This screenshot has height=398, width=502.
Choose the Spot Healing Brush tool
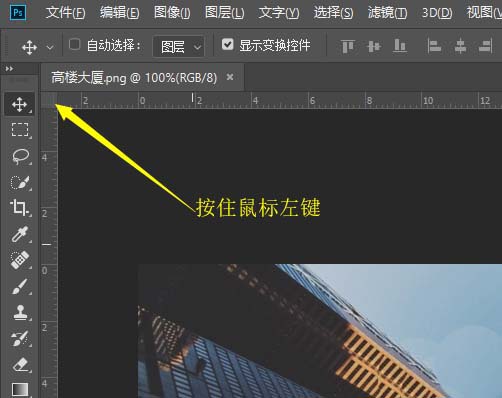[x=19, y=260]
